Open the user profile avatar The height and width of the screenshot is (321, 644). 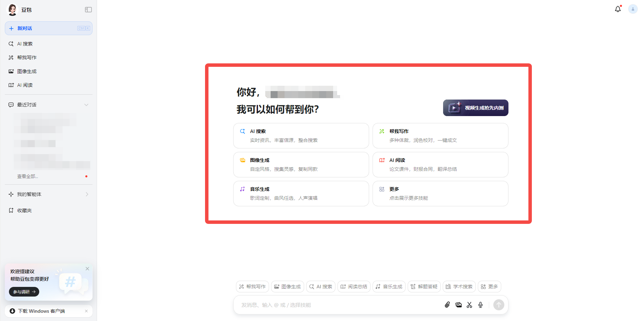click(633, 9)
